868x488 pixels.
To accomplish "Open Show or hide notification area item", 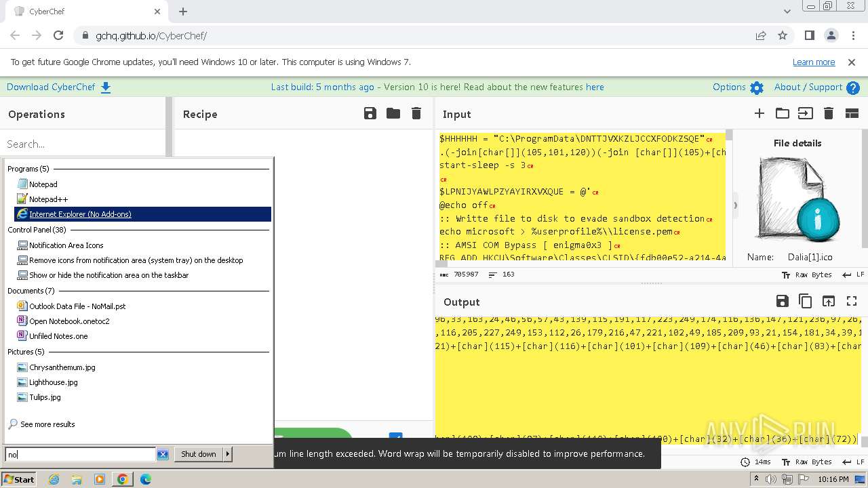I will pos(108,275).
